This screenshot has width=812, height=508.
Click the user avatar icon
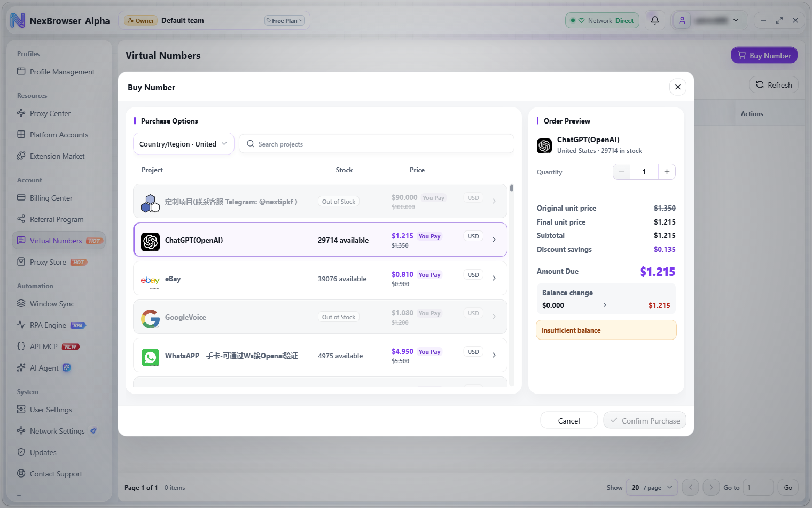point(682,20)
